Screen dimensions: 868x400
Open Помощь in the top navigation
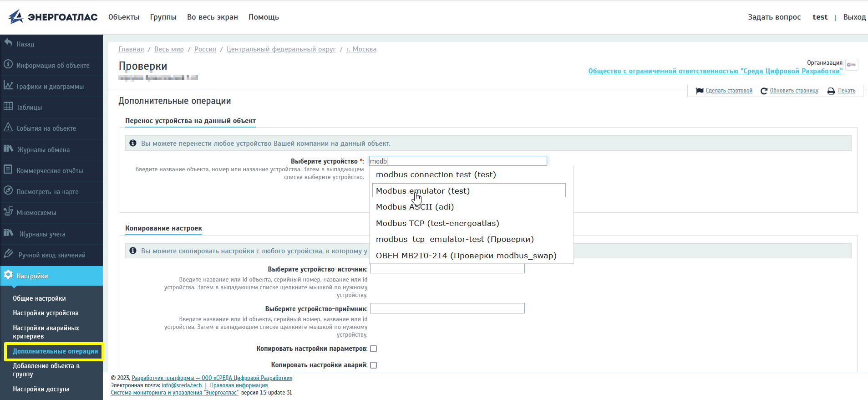click(x=264, y=17)
